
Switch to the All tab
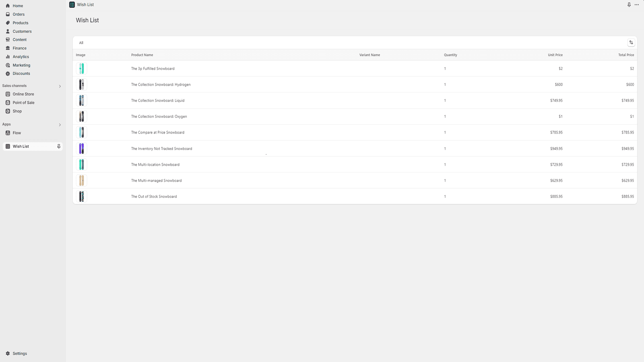[x=81, y=43]
